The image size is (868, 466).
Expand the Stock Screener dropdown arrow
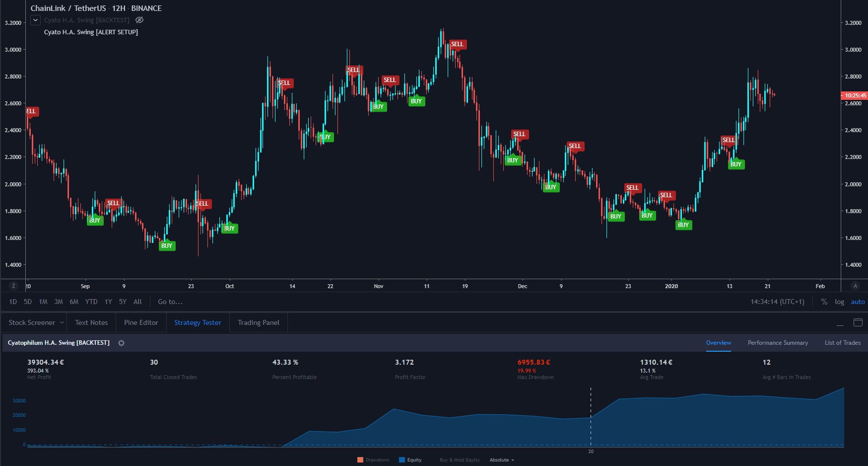tap(62, 322)
